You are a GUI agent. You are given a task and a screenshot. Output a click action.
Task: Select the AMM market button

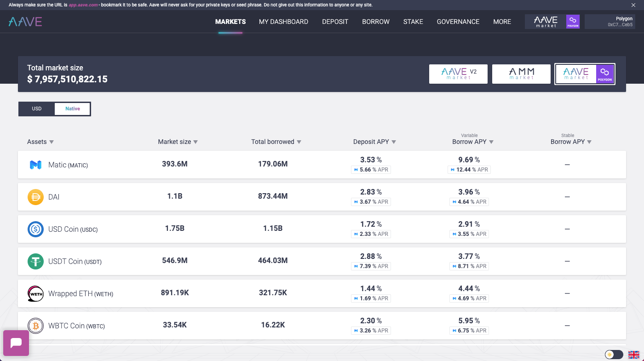(521, 74)
